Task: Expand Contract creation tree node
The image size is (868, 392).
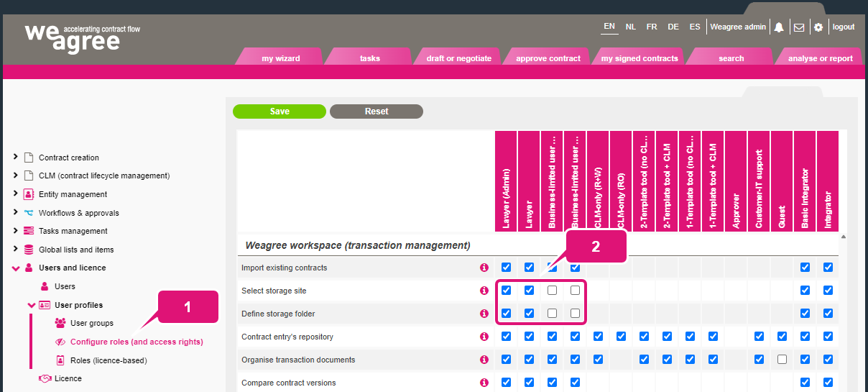Action: coord(16,157)
